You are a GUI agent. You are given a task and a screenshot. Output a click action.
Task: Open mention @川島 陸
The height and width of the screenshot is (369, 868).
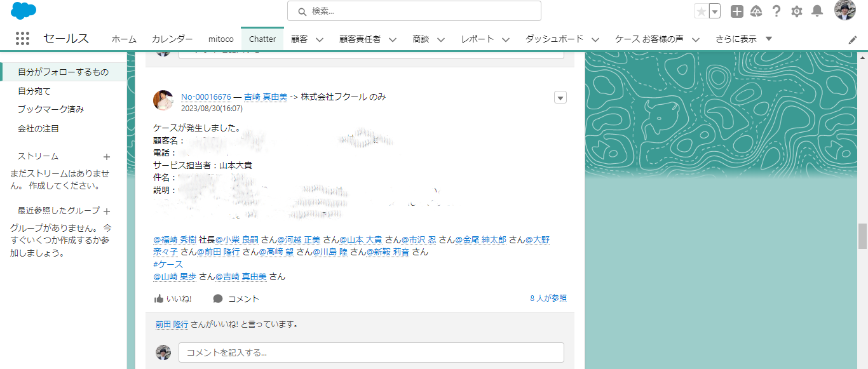click(330, 252)
